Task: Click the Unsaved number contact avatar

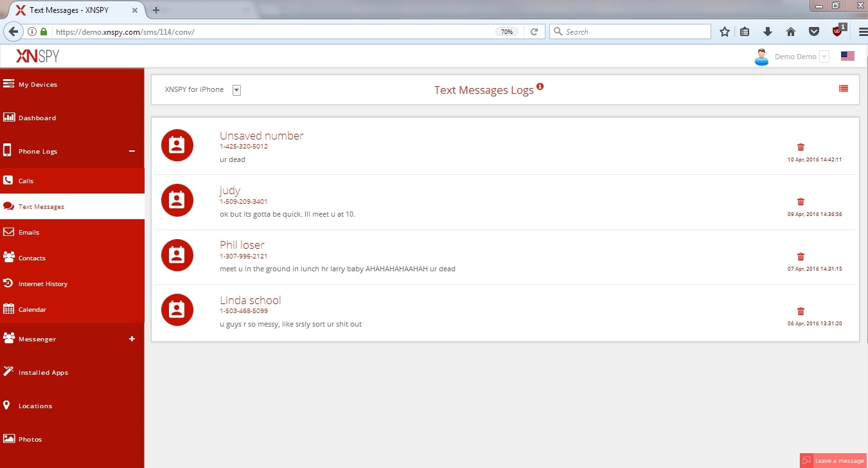Action: (x=177, y=145)
